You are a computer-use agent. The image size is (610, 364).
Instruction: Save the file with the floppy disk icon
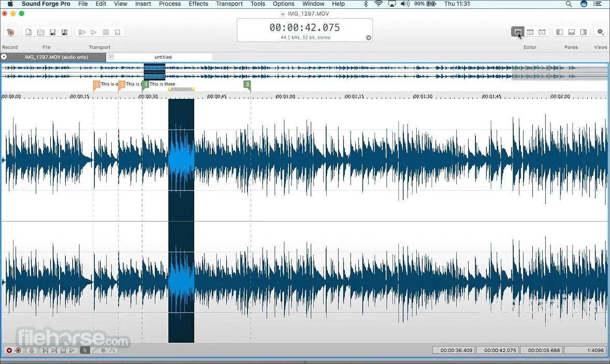pyautogui.click(x=52, y=32)
